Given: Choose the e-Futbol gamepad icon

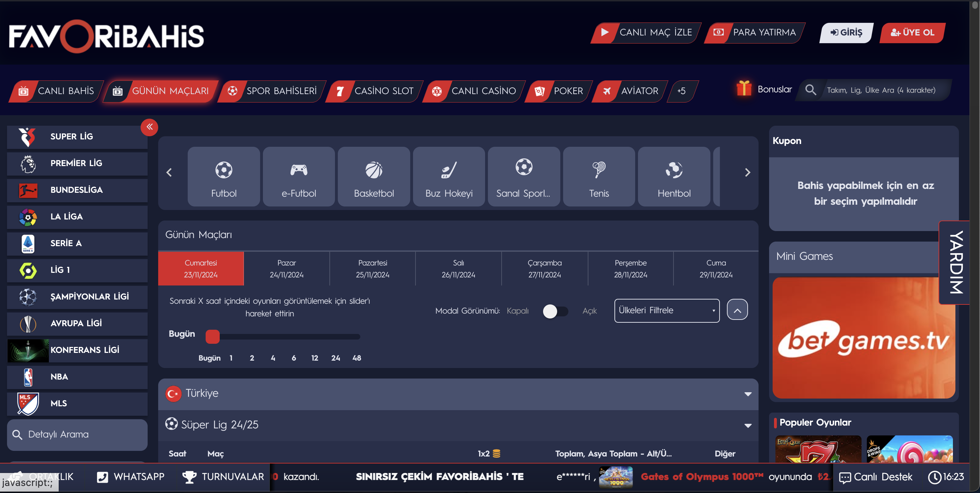Looking at the screenshot, I should coord(299,170).
